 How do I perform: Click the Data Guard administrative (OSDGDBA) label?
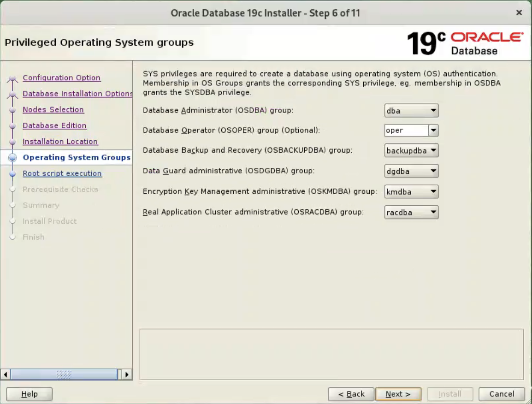(229, 171)
